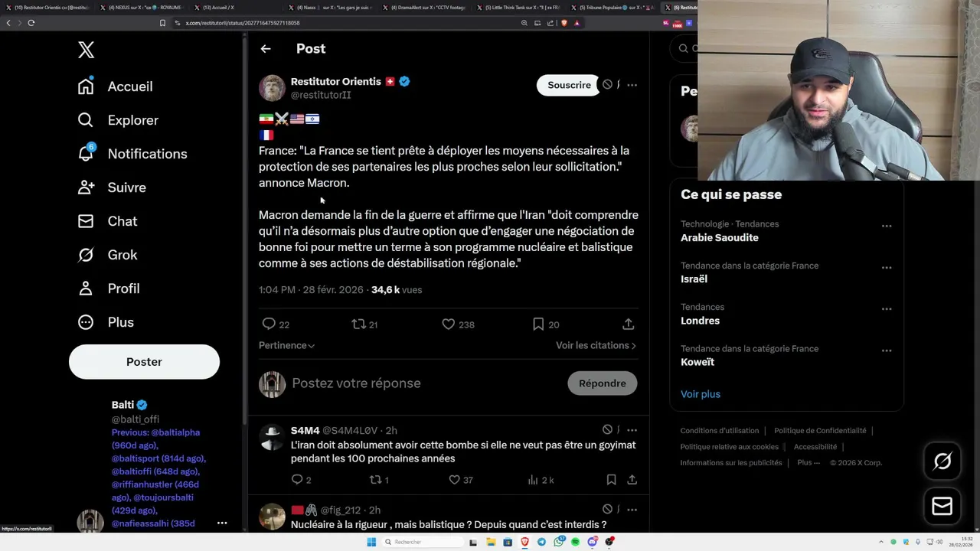Click the X logo in the sidebar
The width and height of the screenshot is (980, 551).
[x=86, y=51]
